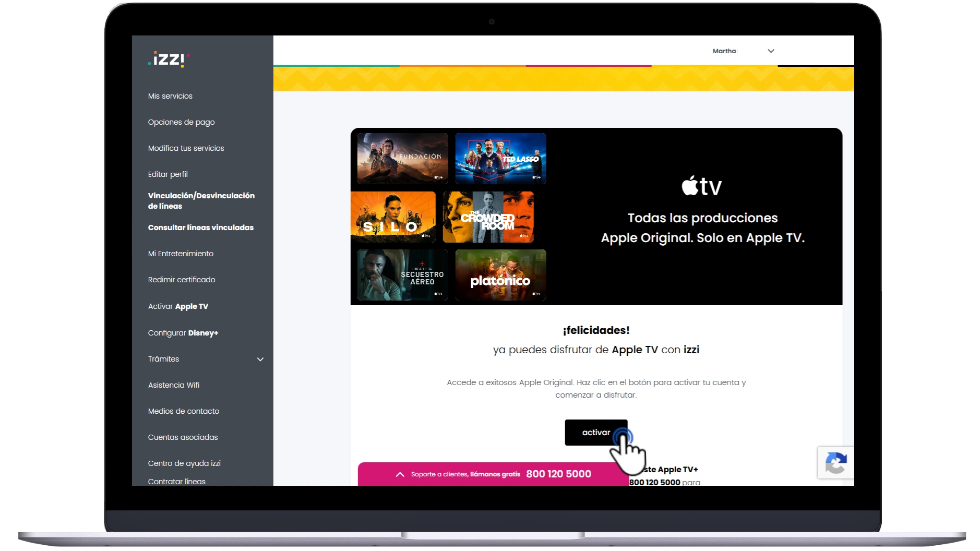Click the Fundación show thumbnail

coord(403,159)
